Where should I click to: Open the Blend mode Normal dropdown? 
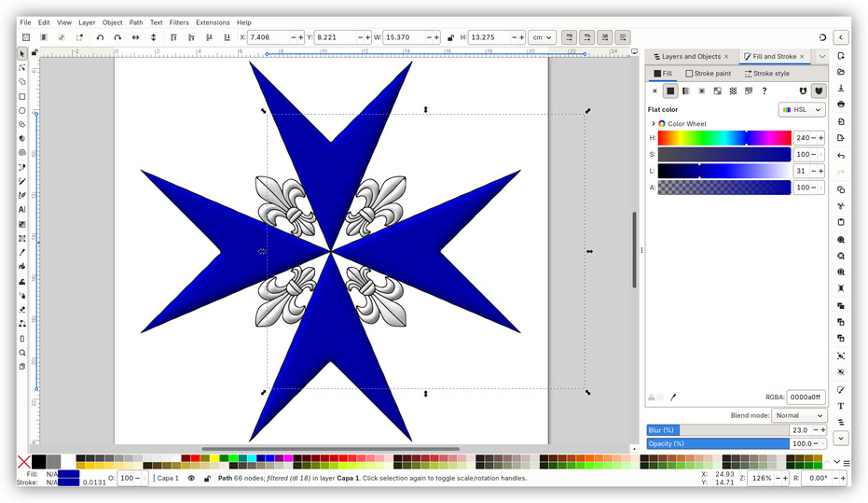point(799,415)
